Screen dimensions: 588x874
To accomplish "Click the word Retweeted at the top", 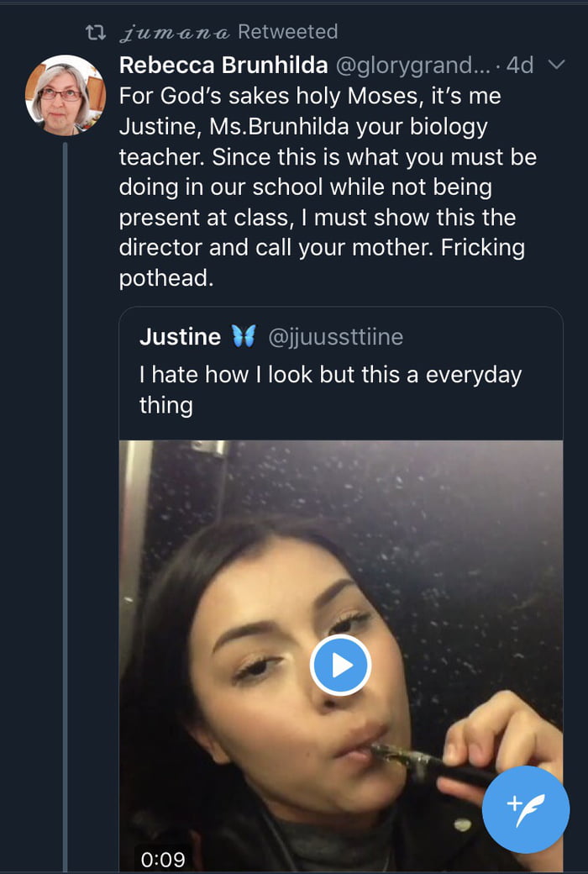I will [287, 32].
